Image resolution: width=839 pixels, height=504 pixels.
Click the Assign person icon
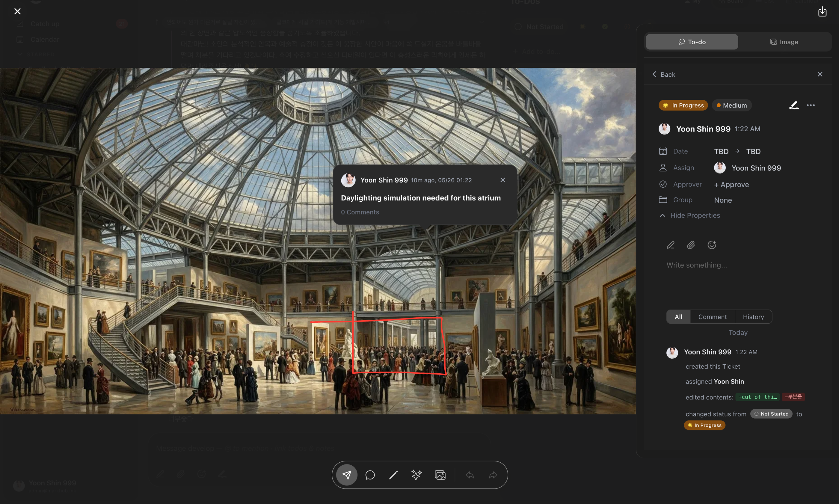pos(663,168)
